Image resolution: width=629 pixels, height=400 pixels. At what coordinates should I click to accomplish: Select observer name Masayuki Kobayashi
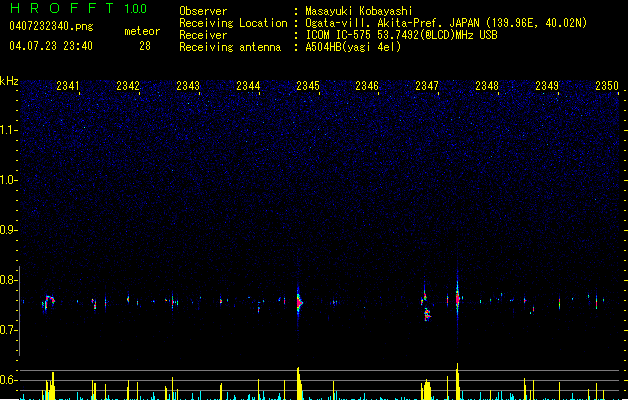(359, 11)
